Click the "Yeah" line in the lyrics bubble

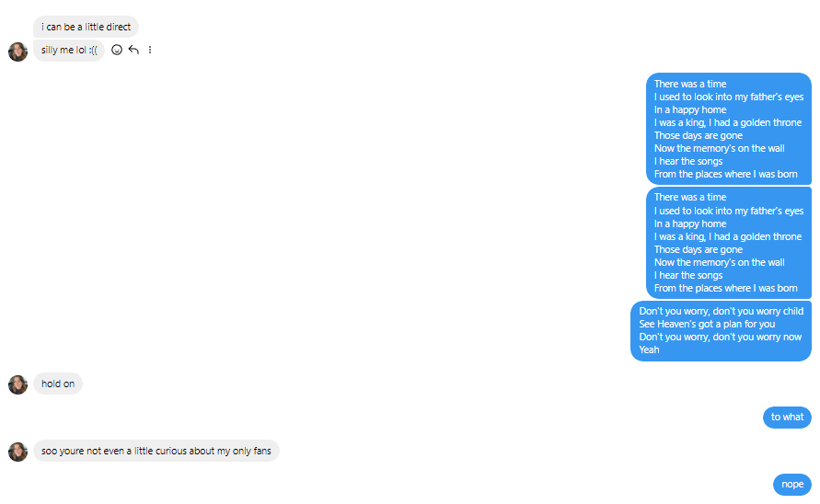click(x=649, y=349)
